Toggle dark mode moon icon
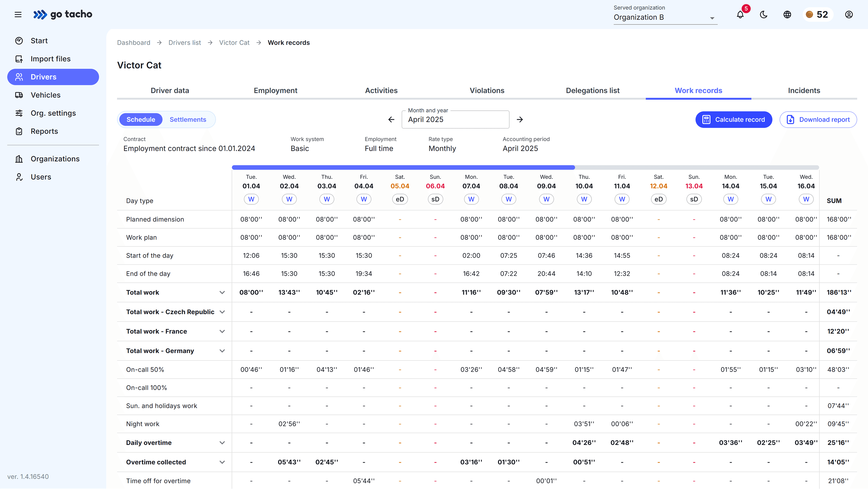This screenshot has height=489, width=868. click(764, 14)
